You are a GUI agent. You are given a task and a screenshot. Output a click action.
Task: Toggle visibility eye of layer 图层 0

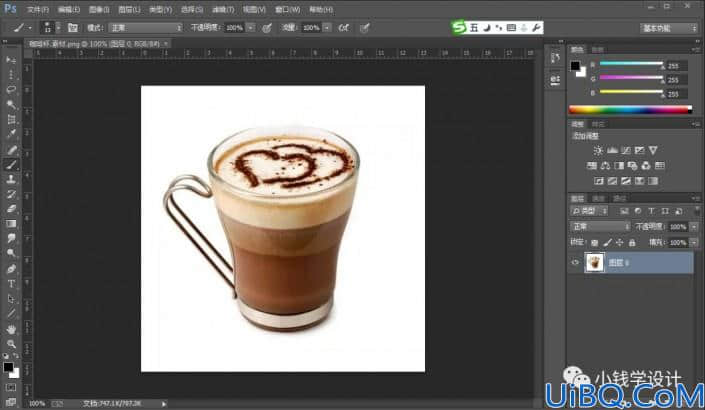[x=575, y=263]
